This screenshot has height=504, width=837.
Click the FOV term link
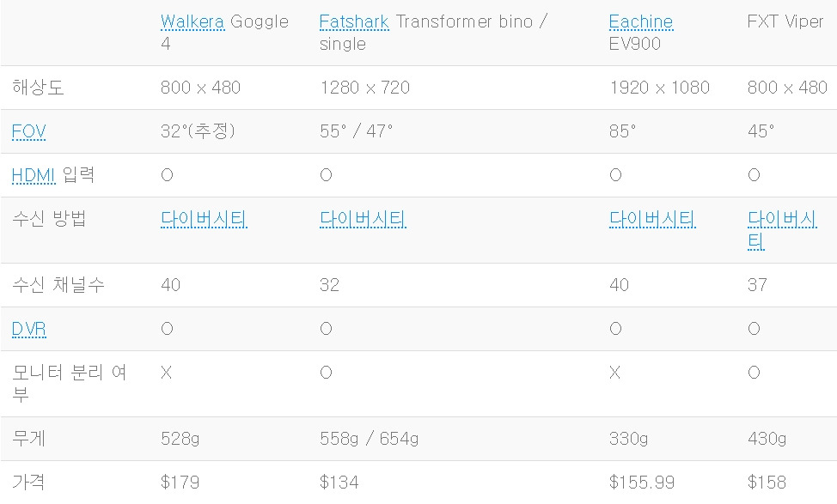tap(28, 131)
